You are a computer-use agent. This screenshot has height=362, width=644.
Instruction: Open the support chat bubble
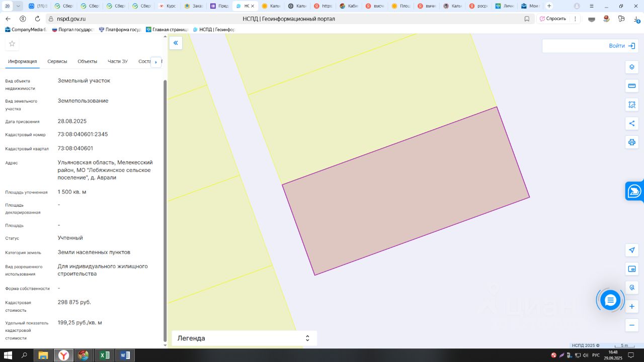coord(610,300)
